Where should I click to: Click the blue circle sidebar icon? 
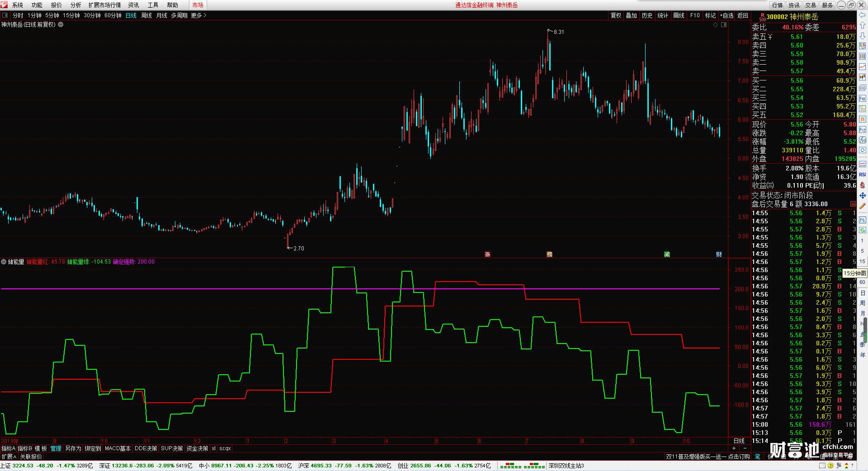click(862, 151)
